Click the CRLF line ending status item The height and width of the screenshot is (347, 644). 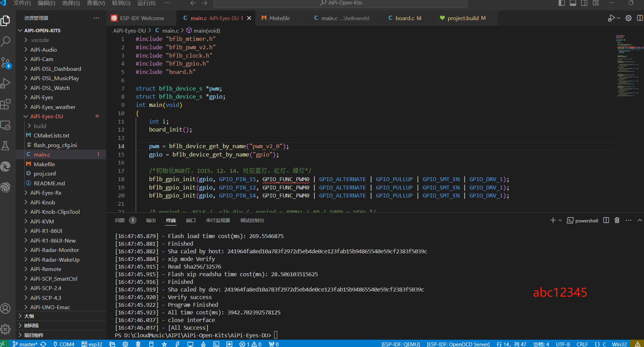coord(582,344)
